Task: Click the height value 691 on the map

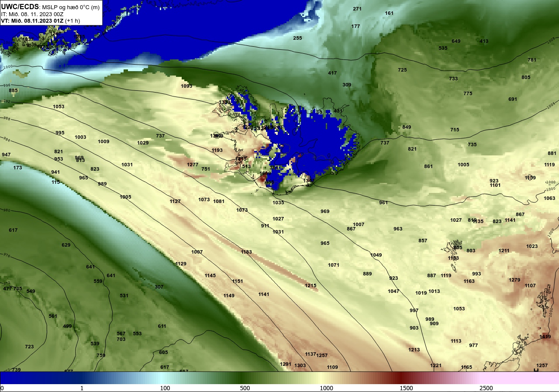Action: click(x=513, y=99)
